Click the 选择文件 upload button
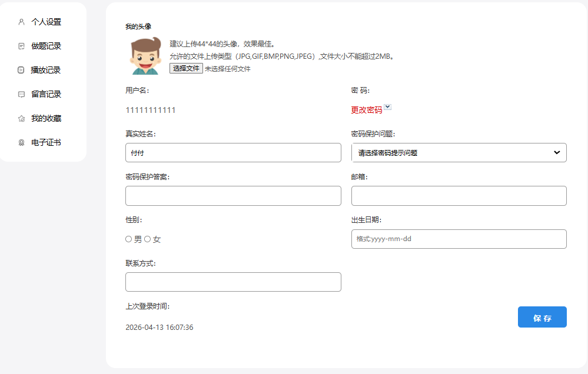 [x=186, y=69]
